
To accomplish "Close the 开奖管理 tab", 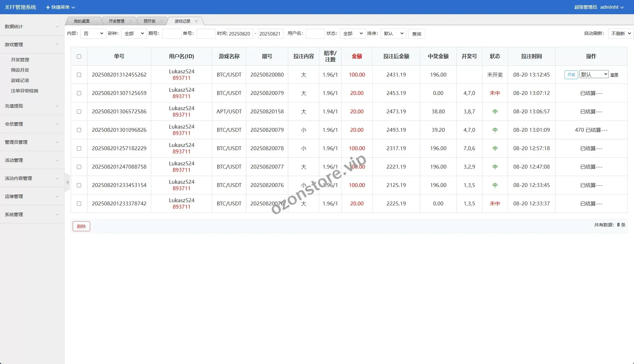I will tap(130, 21).
